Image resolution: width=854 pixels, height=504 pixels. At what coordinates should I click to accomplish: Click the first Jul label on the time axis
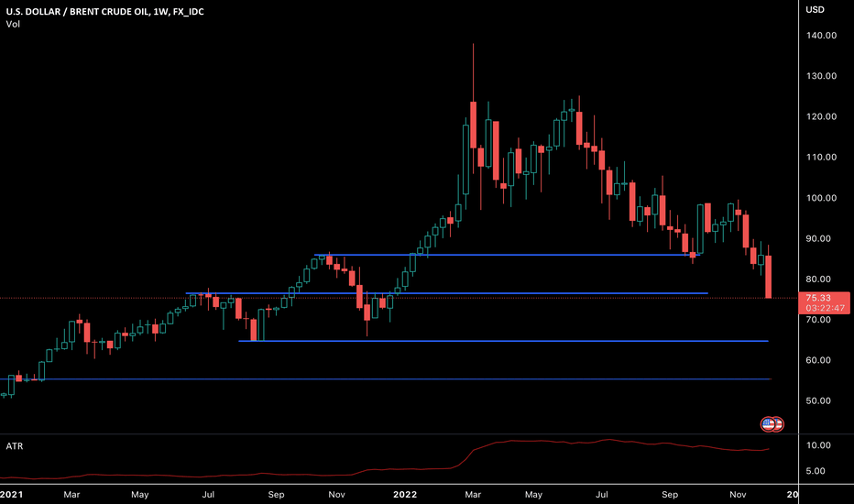(208, 494)
